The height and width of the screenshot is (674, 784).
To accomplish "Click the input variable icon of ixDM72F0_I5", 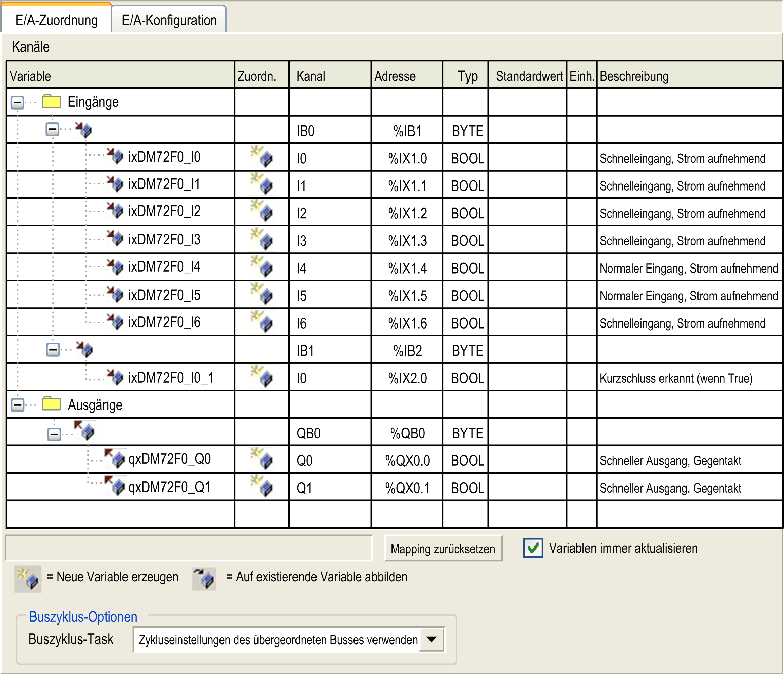I will coord(115,294).
